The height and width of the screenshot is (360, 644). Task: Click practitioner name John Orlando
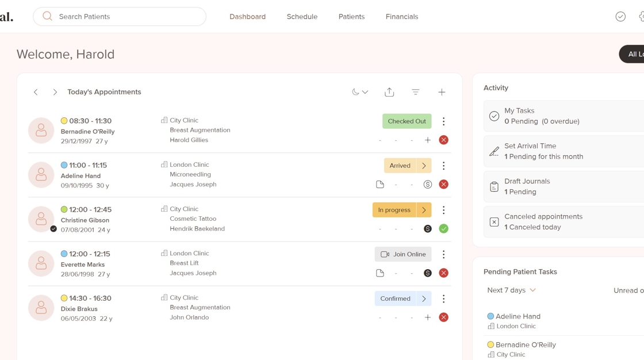(x=189, y=317)
